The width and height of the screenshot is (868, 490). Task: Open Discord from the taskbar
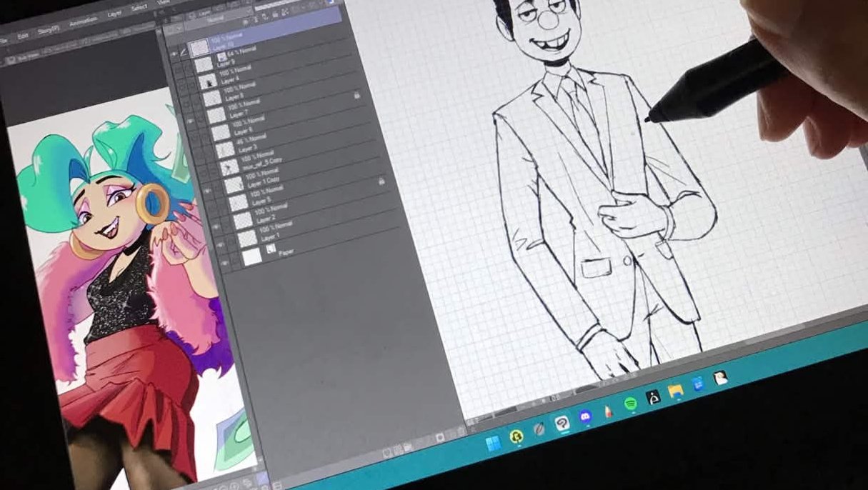[586, 416]
